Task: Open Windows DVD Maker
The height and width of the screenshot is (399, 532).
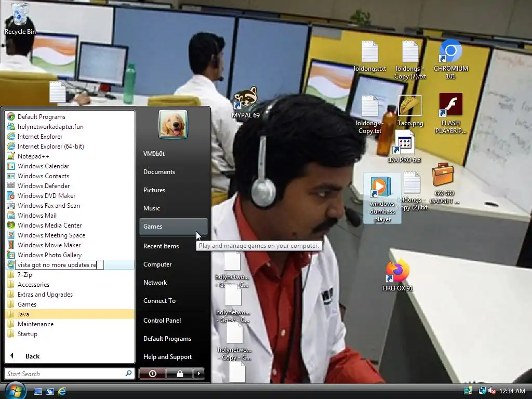Action: (x=70, y=195)
